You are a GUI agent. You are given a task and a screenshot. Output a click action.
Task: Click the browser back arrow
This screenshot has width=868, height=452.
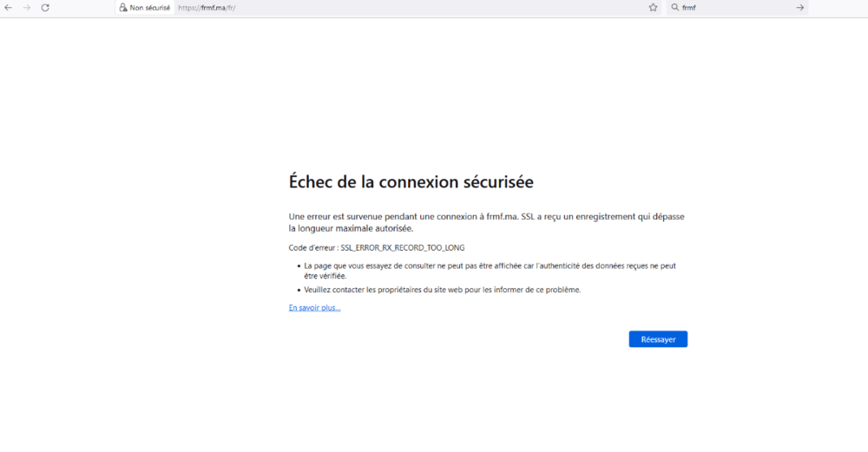click(x=8, y=8)
